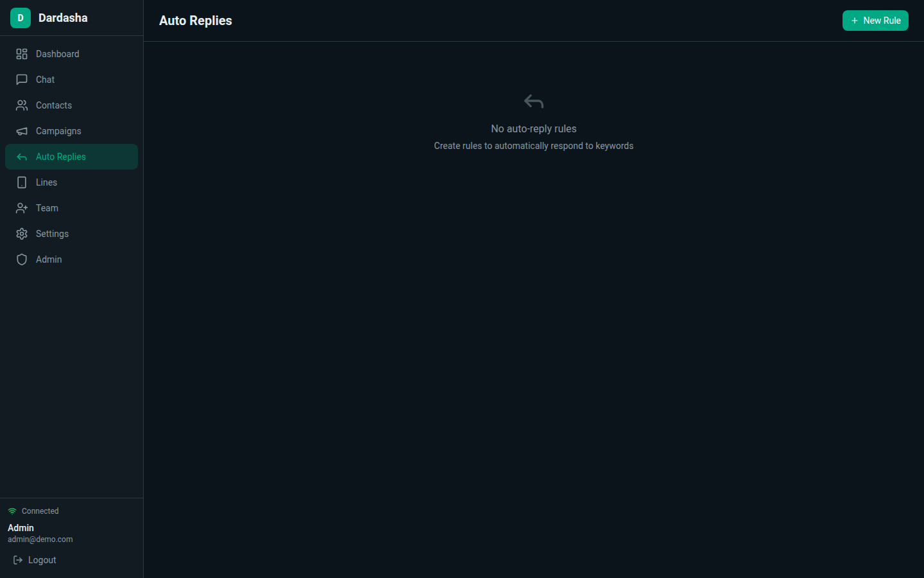924x578 pixels.
Task: Open Settings menu label
Action: (x=52, y=234)
